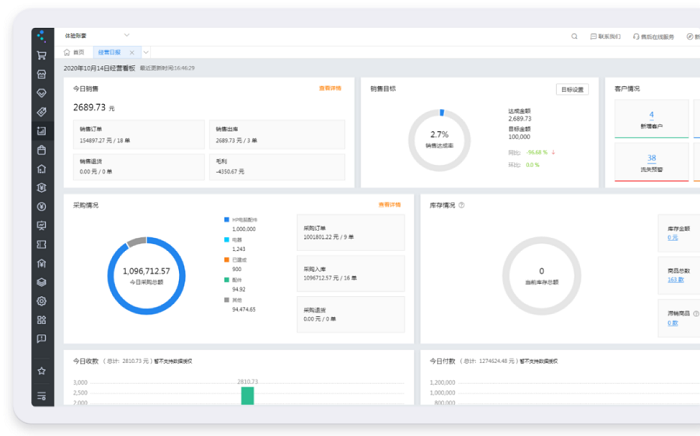Viewport: 700px width, 436px height.
Task: Click the 目标设置 button
Action: click(x=572, y=89)
